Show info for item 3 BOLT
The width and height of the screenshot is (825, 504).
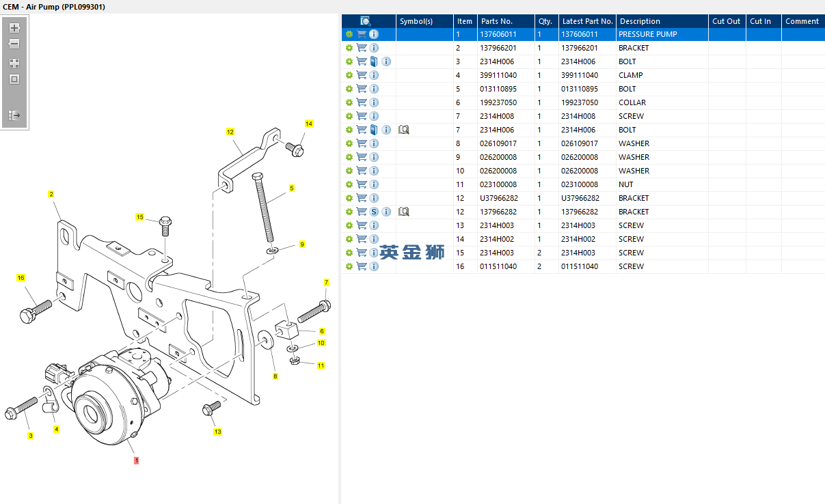(386, 61)
